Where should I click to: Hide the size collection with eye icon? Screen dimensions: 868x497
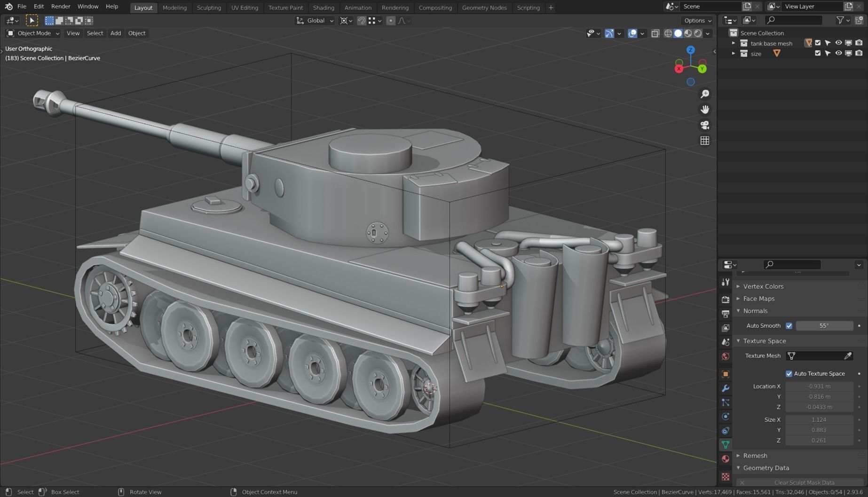click(x=838, y=53)
